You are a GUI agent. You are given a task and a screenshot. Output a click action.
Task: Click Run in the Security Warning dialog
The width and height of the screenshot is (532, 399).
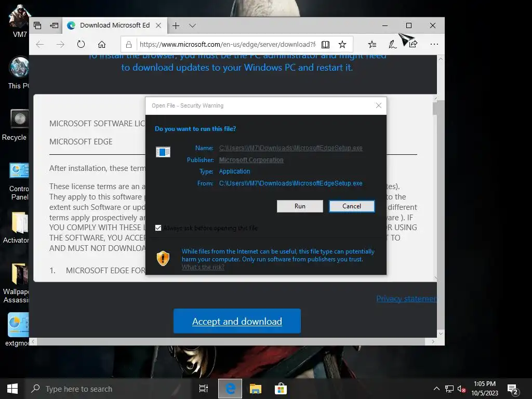(x=300, y=206)
